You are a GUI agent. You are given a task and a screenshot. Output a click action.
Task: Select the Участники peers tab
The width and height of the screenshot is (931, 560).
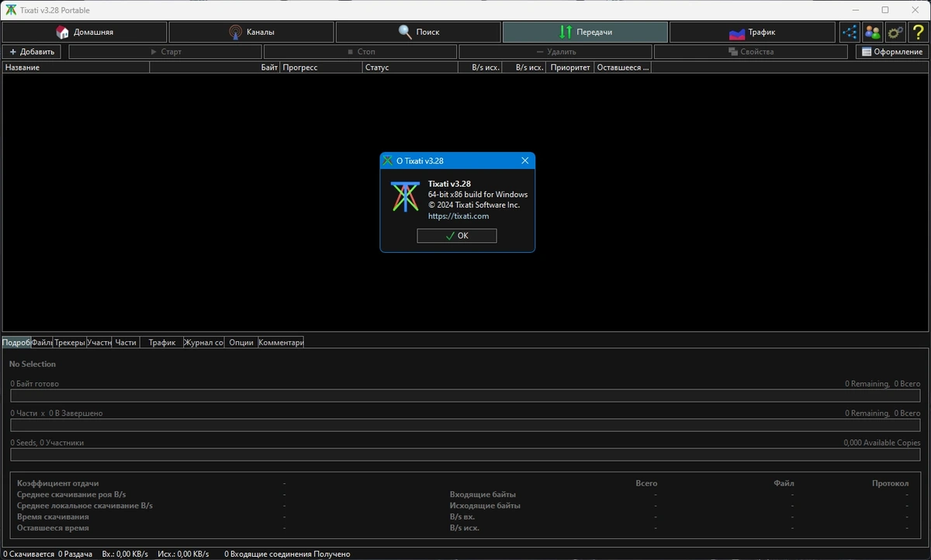tap(99, 342)
